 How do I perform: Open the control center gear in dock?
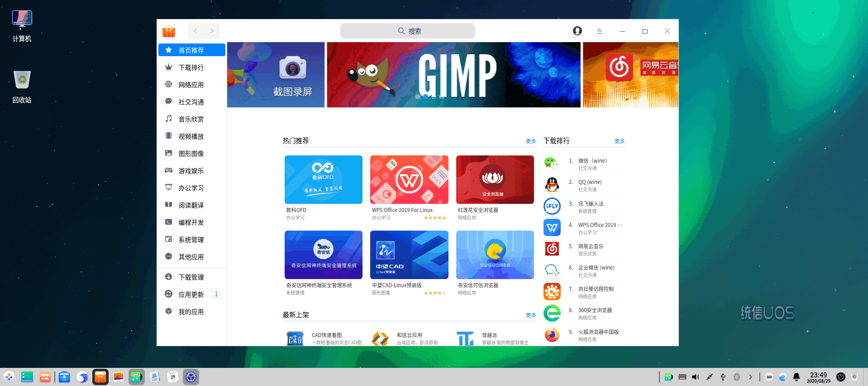[x=191, y=376]
